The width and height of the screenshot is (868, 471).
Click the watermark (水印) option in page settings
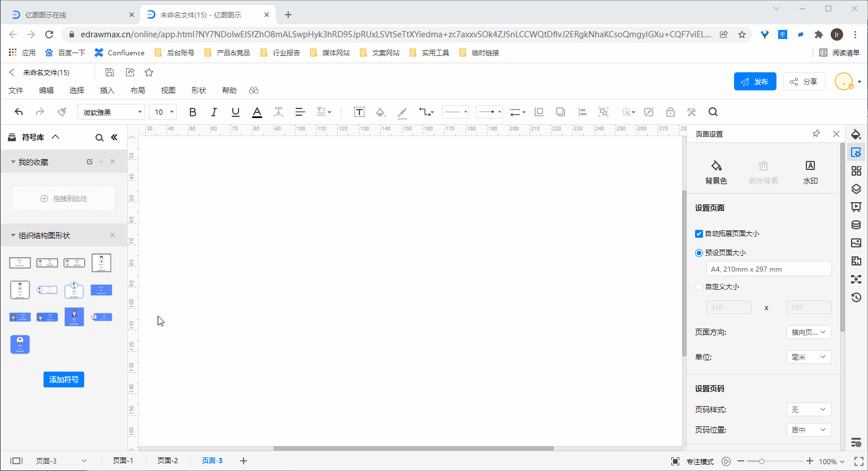pos(810,169)
